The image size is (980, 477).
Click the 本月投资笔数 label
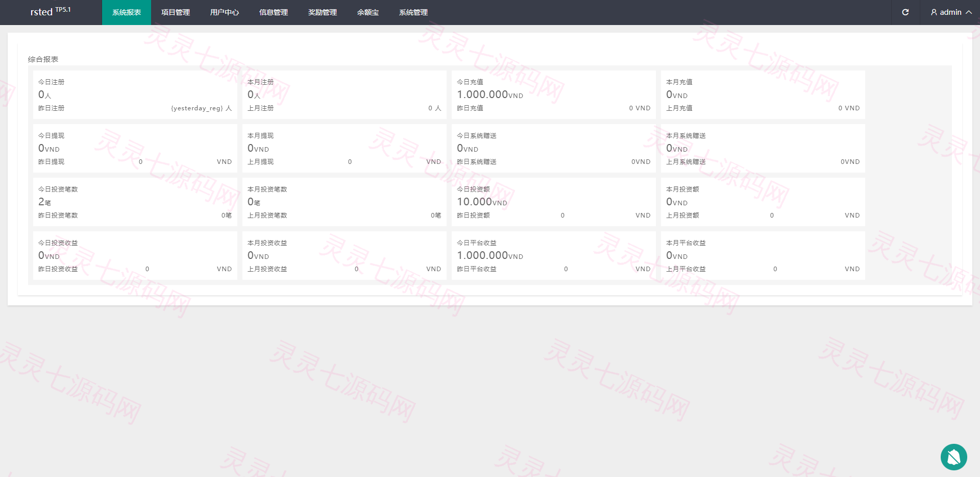point(267,189)
